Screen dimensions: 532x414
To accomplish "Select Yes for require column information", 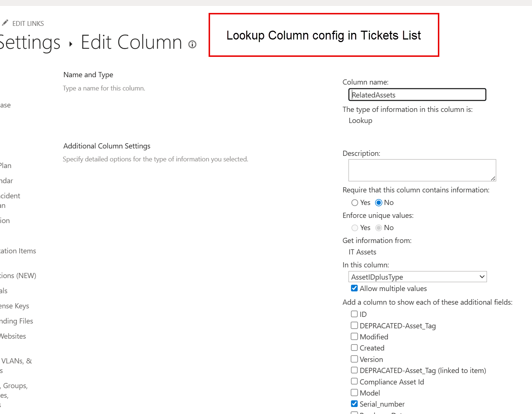I will [355, 203].
